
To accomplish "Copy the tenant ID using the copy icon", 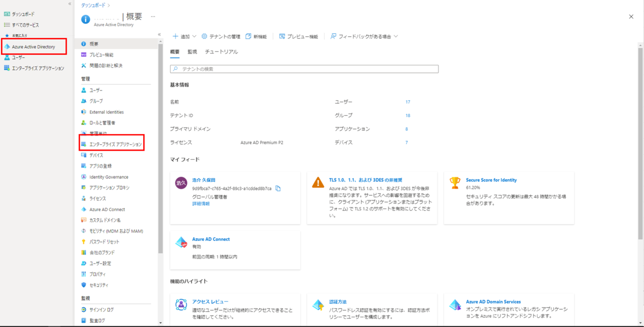I will click(x=279, y=189).
